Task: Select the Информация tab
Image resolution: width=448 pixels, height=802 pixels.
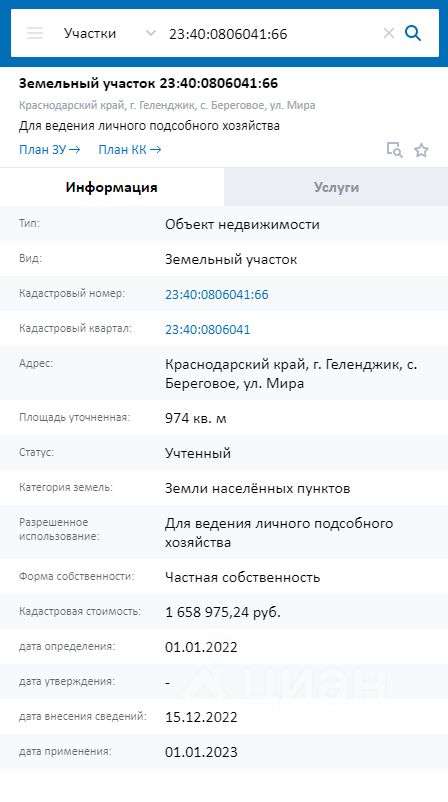Action: coord(111,187)
